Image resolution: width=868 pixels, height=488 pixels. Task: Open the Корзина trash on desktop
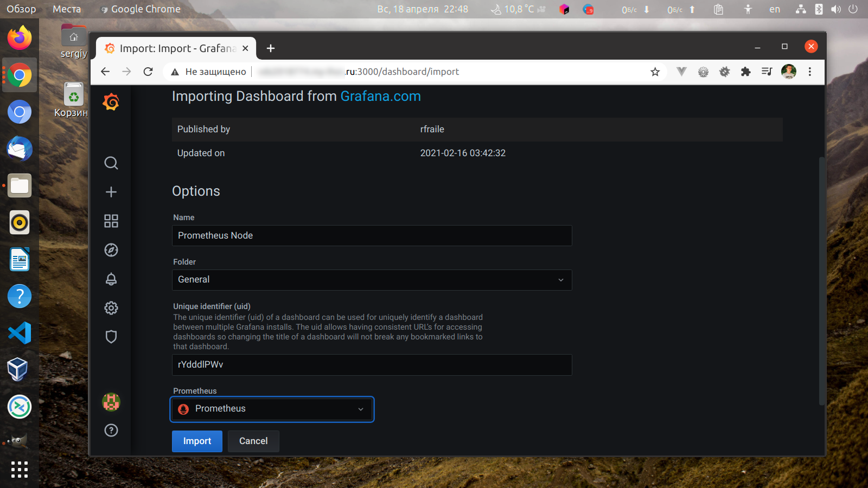click(x=73, y=100)
